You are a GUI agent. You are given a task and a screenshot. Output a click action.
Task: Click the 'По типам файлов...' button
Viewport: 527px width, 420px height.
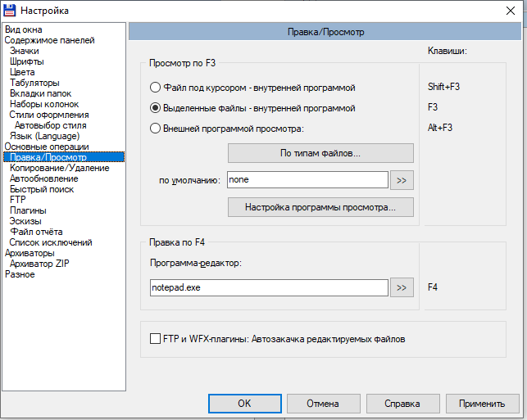[320, 153]
